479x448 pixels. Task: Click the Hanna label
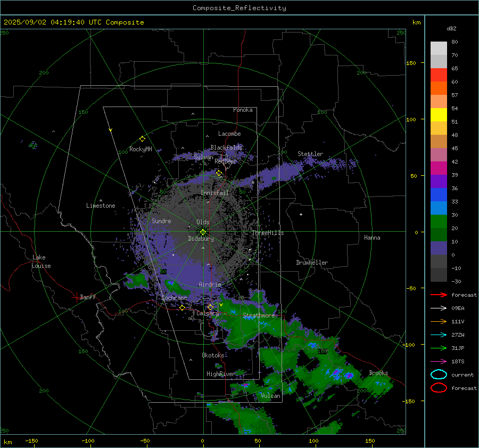[x=372, y=238]
